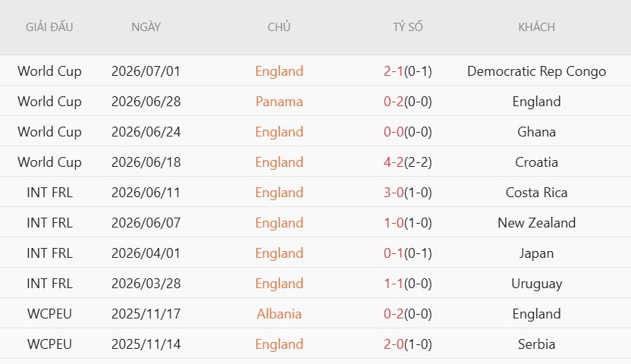Click the NGÀY column header
The height and width of the screenshot is (364, 631).
coord(146,27)
